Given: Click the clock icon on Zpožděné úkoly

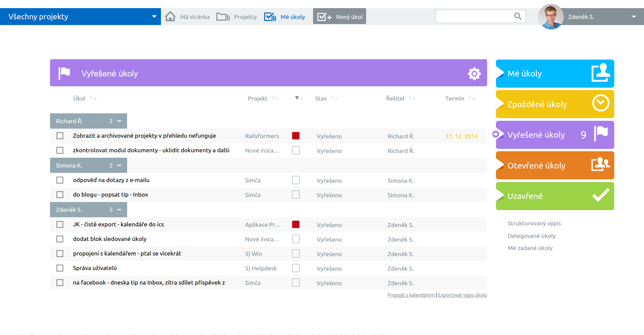Looking at the screenshot, I should pyautogui.click(x=600, y=103).
